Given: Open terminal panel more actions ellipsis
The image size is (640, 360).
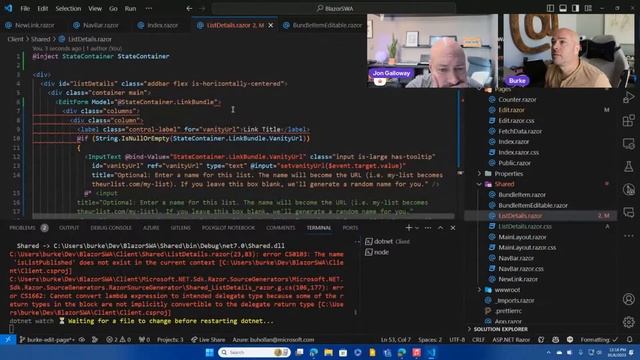Looking at the screenshot, I should click(428, 228).
